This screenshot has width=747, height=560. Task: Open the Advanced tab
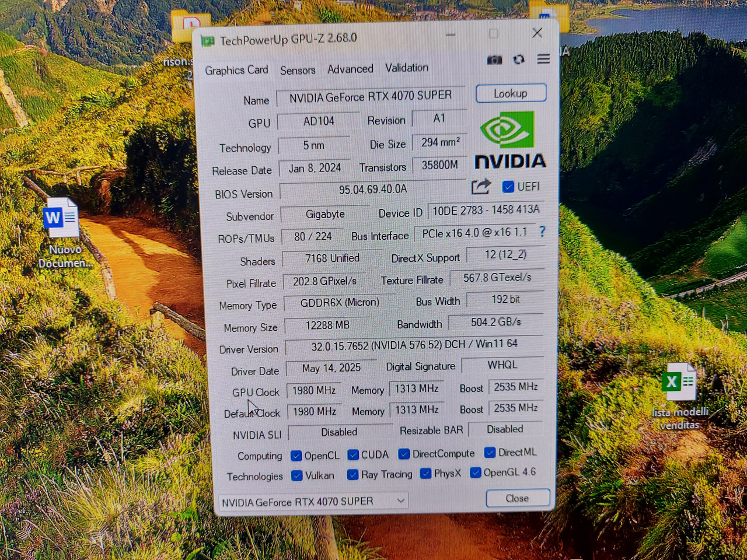350,69
